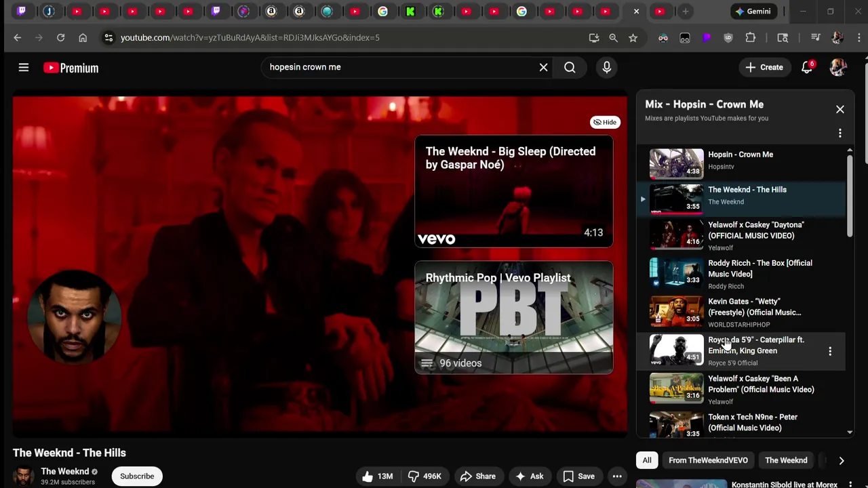Open The Weeknd - Big Sleep suggested video
This screenshot has width=868, height=488.
coord(513,192)
